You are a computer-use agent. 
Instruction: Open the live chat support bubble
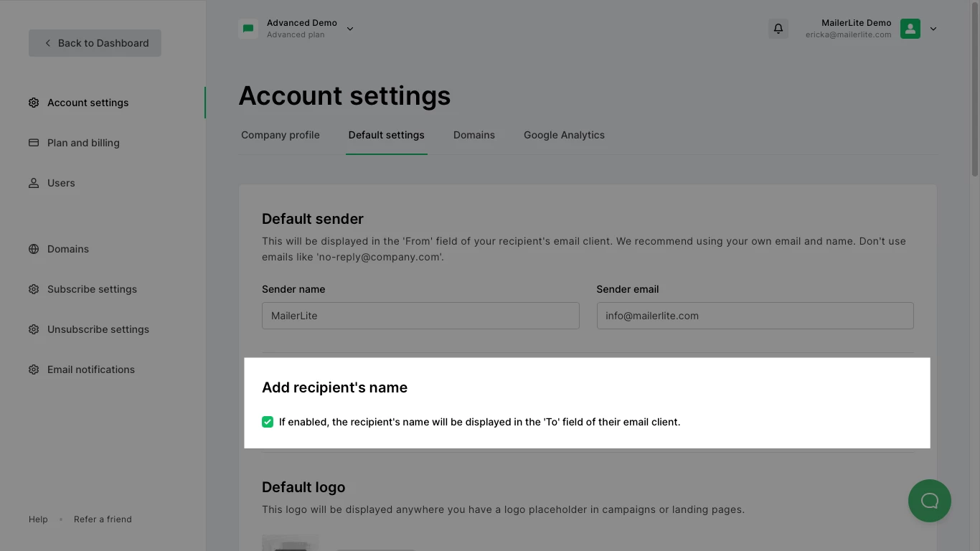[x=929, y=500]
